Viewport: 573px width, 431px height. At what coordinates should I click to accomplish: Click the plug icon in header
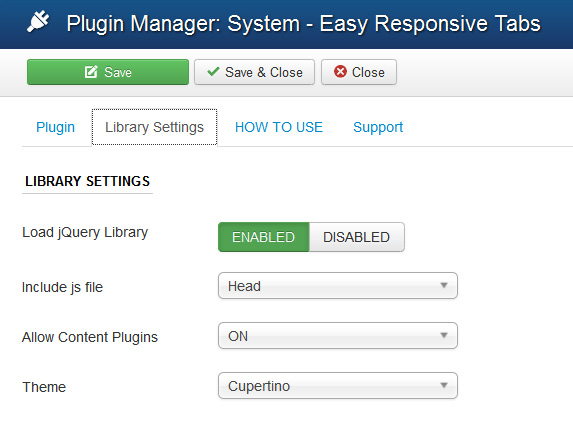[38, 22]
